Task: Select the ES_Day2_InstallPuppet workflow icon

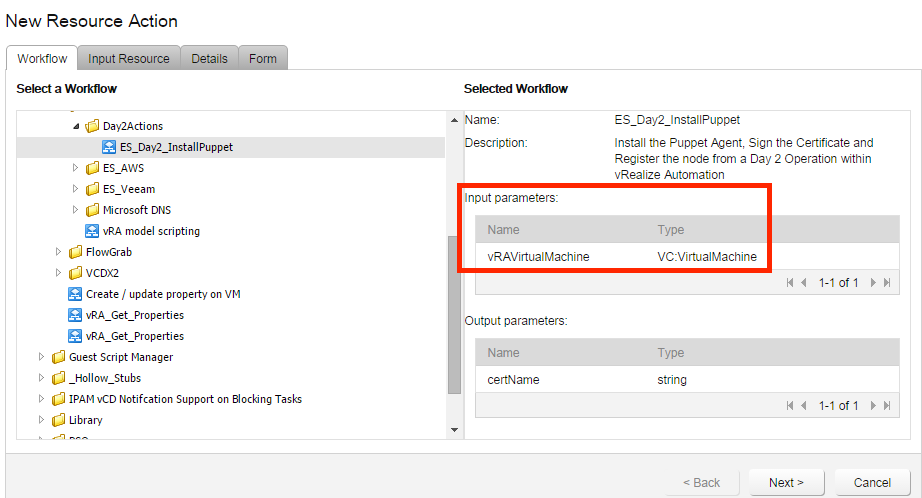Action: (110, 148)
